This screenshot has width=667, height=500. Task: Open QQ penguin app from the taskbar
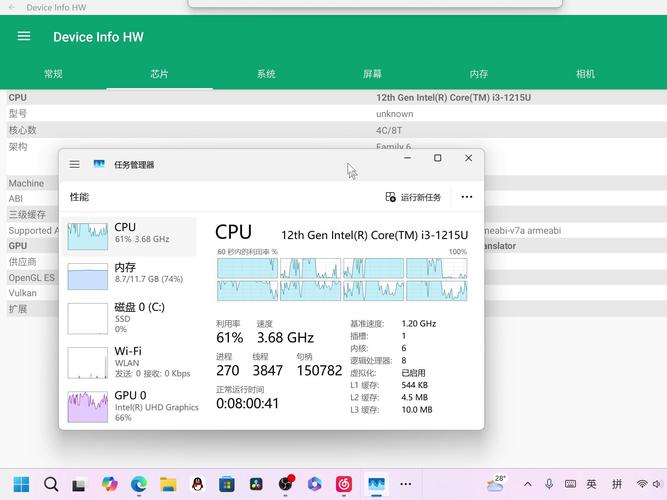coord(197,484)
